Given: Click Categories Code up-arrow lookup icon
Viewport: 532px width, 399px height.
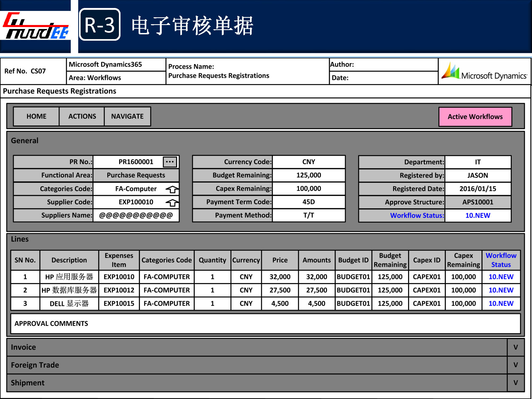Looking at the screenshot, I should click(172, 189).
